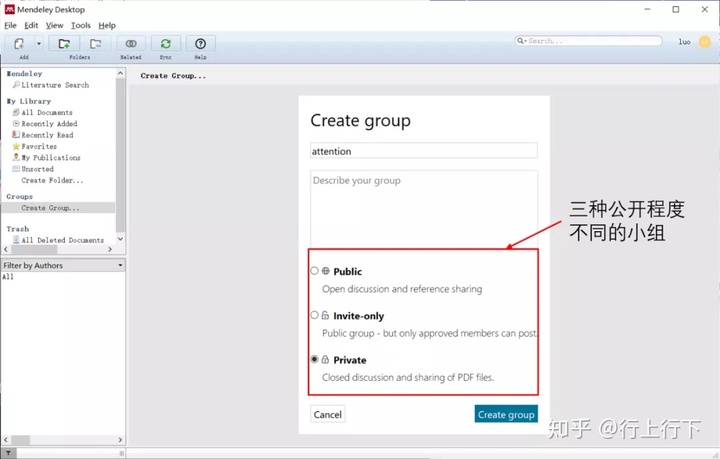Click the Describe your group text area
The height and width of the screenshot is (459, 720).
click(424, 209)
